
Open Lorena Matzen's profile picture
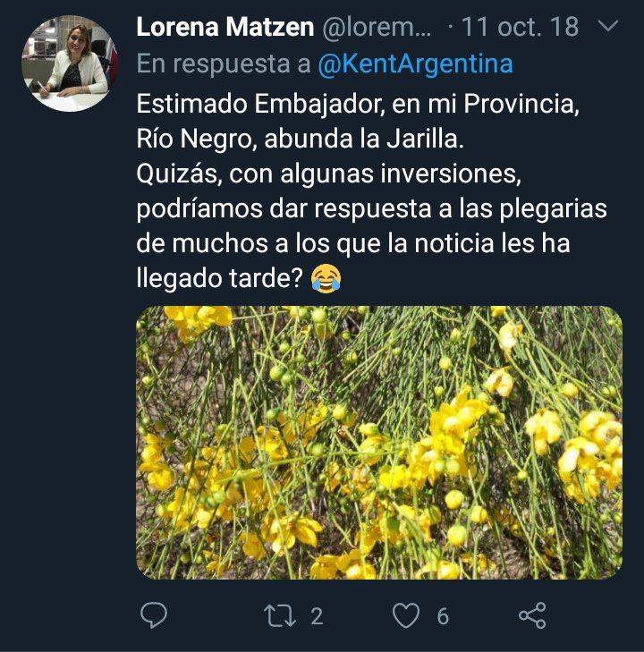[70, 64]
